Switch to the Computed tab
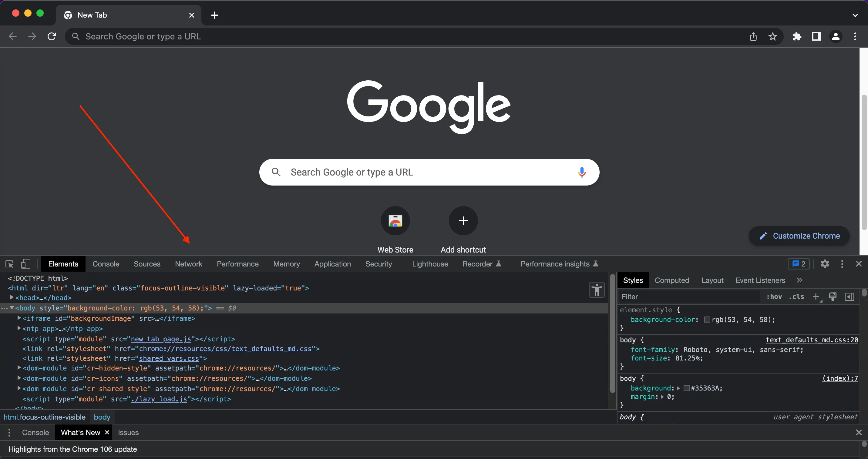868x459 pixels. (671, 280)
